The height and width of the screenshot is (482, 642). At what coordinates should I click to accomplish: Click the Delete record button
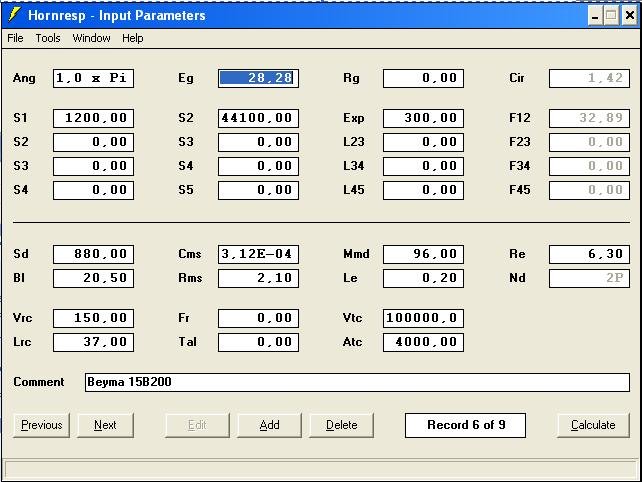(x=341, y=425)
